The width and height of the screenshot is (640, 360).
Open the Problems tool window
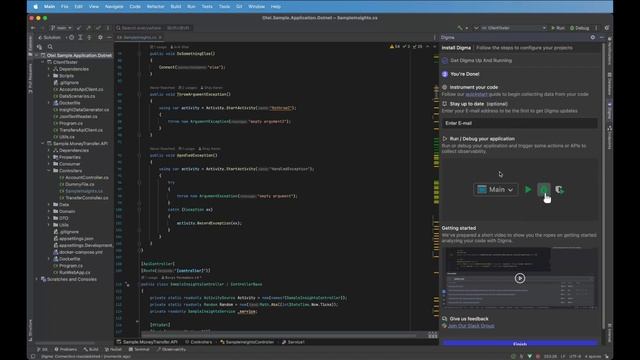[66, 349]
